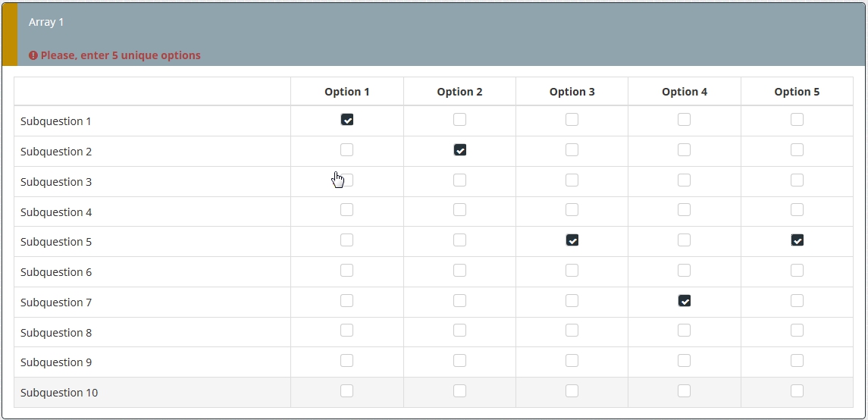Enable Subquestion 10 Option 2 checkbox
Viewport: 868px width, 420px height.
click(459, 391)
